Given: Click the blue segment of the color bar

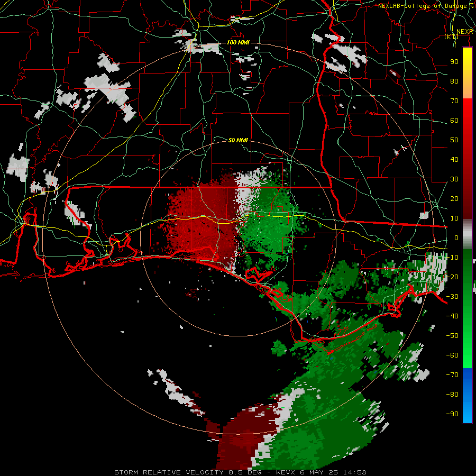Looking at the screenshot, I should pyautogui.click(x=467, y=396).
